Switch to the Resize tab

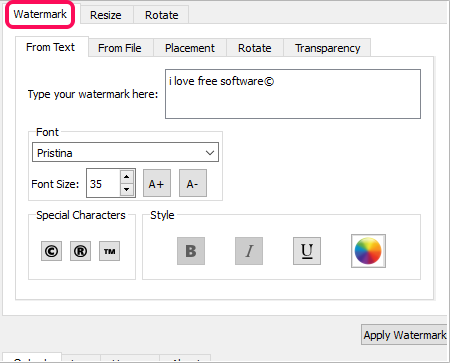point(106,15)
